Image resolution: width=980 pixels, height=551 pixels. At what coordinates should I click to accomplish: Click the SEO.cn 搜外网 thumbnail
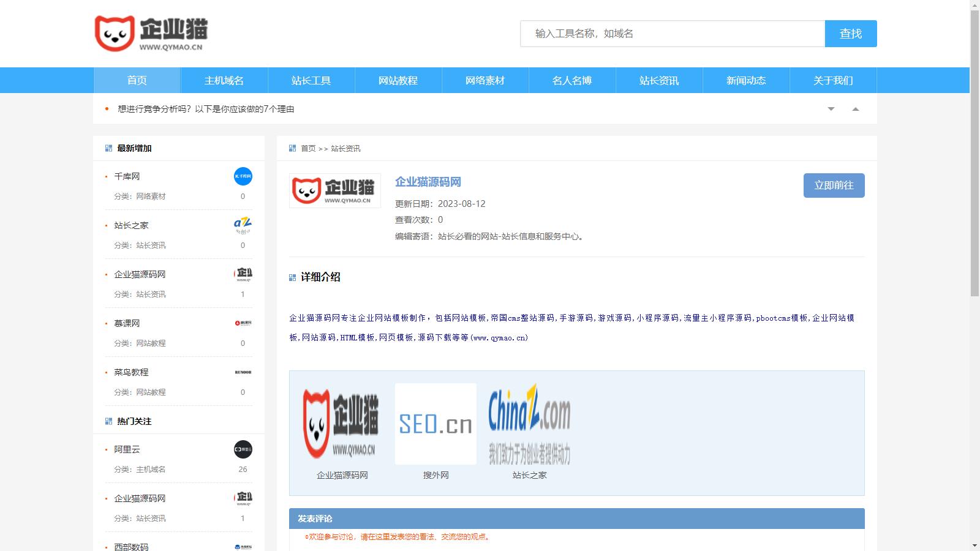[435, 424]
